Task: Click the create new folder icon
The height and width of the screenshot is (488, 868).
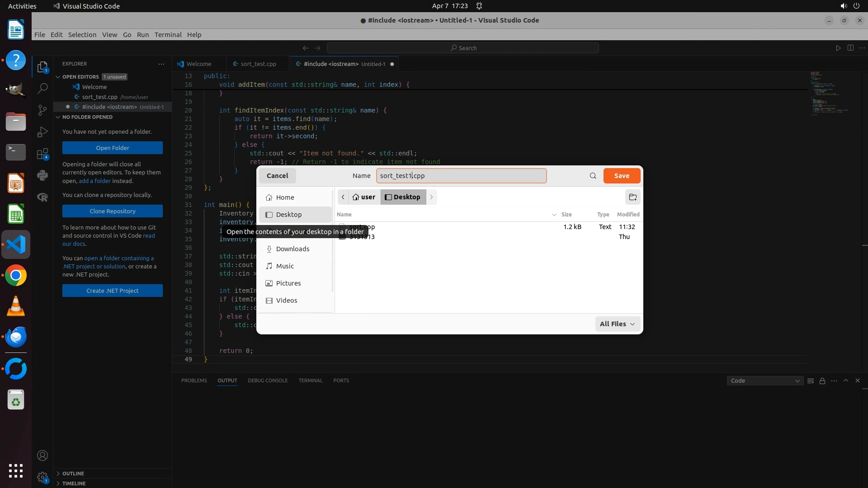Action: point(632,197)
